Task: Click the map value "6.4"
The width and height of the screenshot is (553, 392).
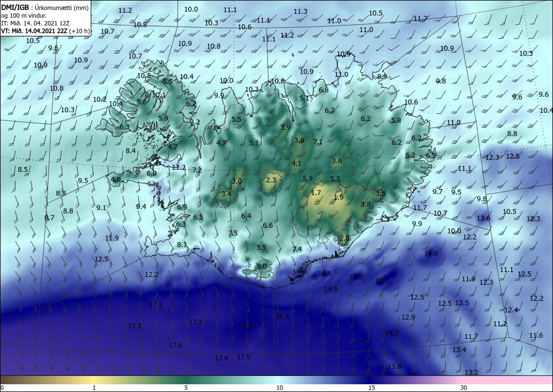Action: (x=246, y=216)
